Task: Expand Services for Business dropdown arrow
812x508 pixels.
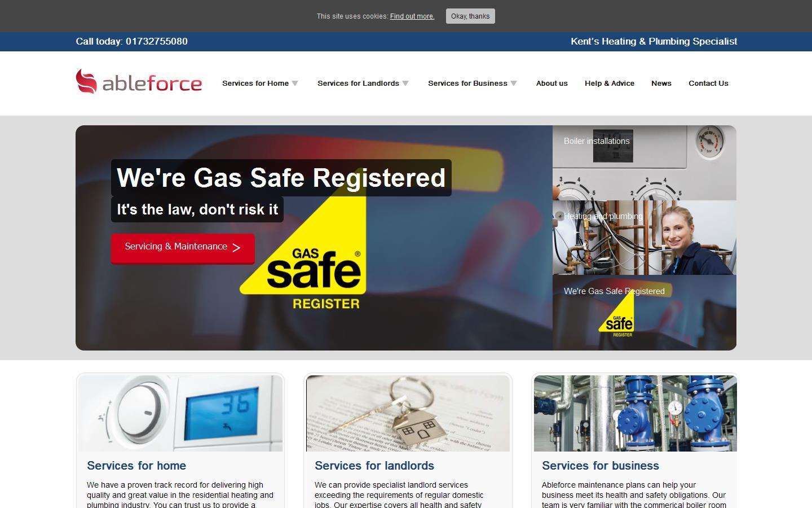Action: pos(514,84)
